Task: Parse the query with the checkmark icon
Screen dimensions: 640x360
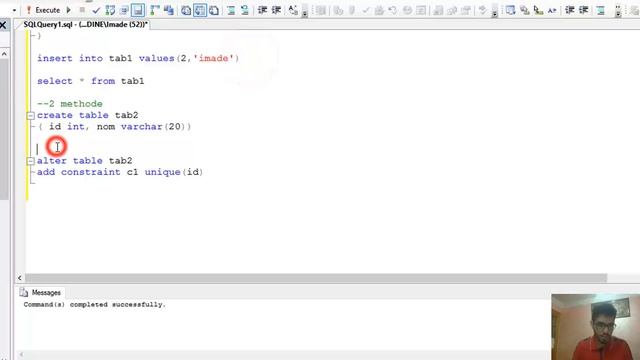Action: (96, 10)
